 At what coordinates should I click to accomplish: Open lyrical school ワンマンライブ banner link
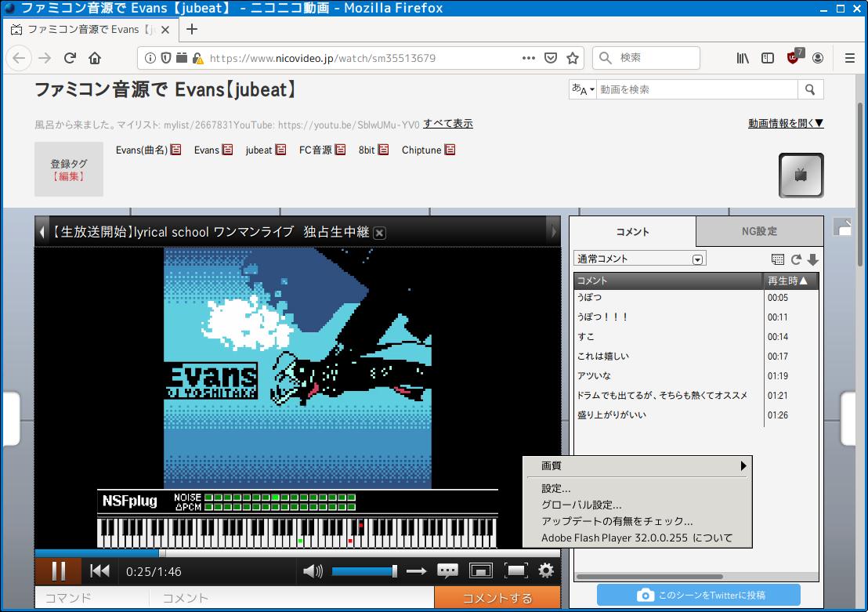click(x=211, y=231)
